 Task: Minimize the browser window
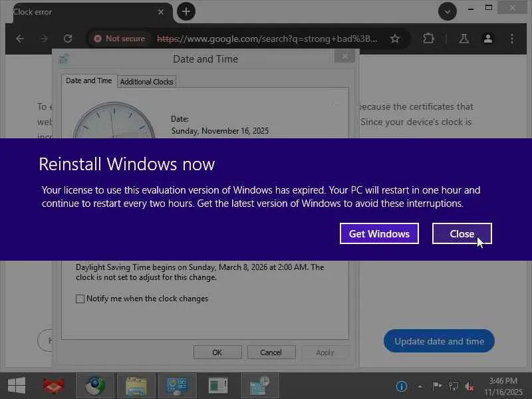pyautogui.click(x=471, y=9)
